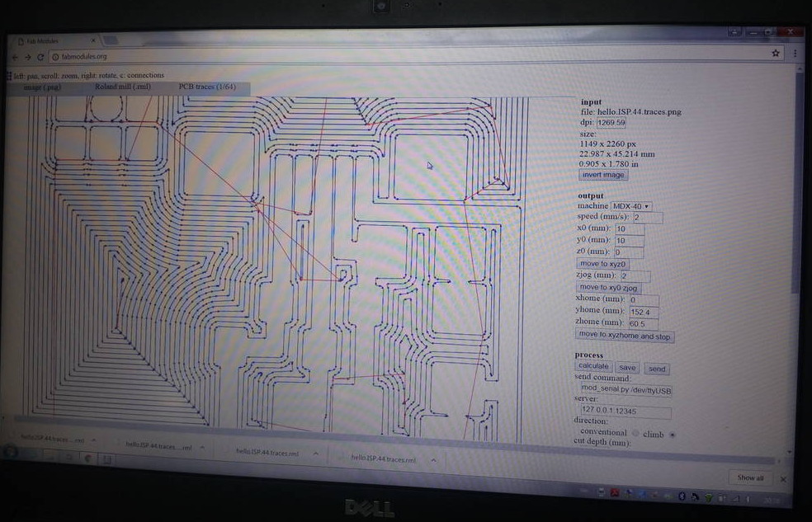Click the 'output' section heading
This screenshot has height=522, width=812.
(591, 196)
